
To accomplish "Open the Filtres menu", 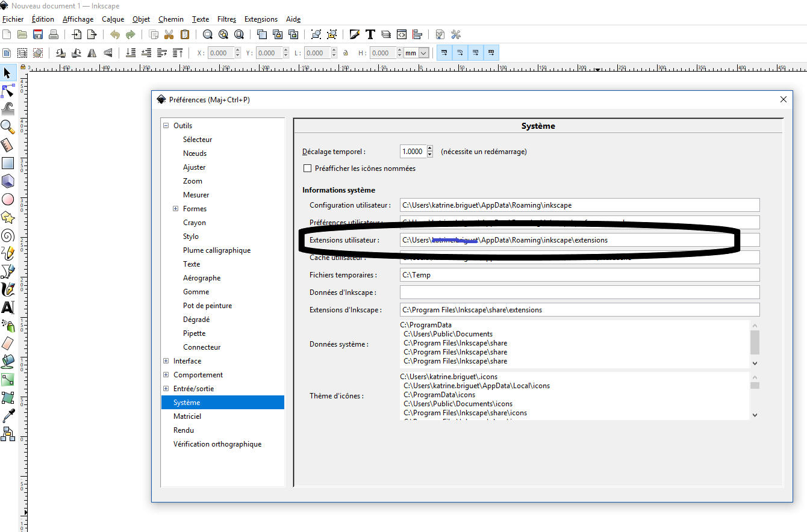I will point(226,19).
